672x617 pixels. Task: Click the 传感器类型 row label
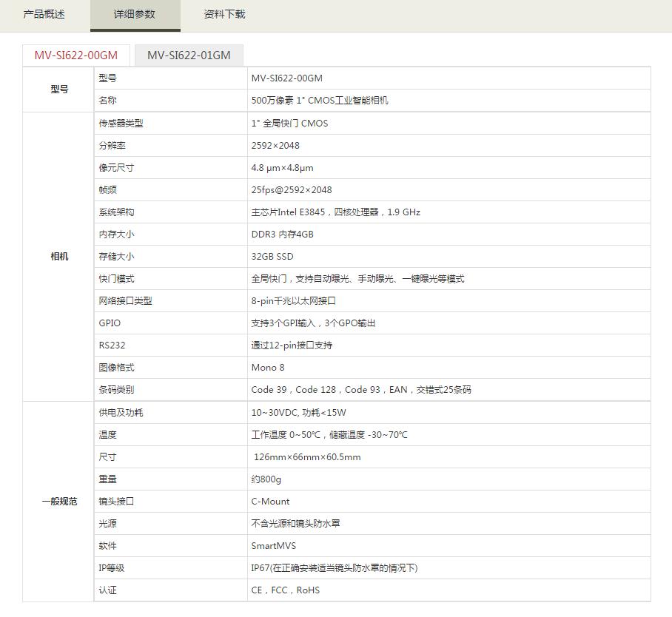[121, 124]
